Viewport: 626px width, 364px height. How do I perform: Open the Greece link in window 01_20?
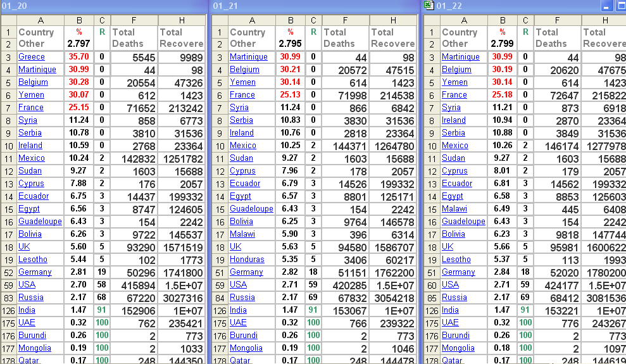(x=32, y=57)
